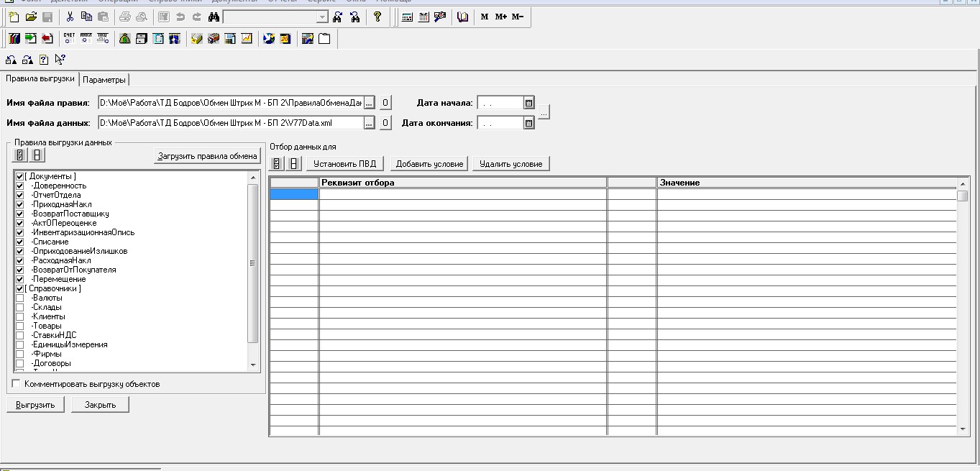Click the books journal icon

tap(14, 39)
